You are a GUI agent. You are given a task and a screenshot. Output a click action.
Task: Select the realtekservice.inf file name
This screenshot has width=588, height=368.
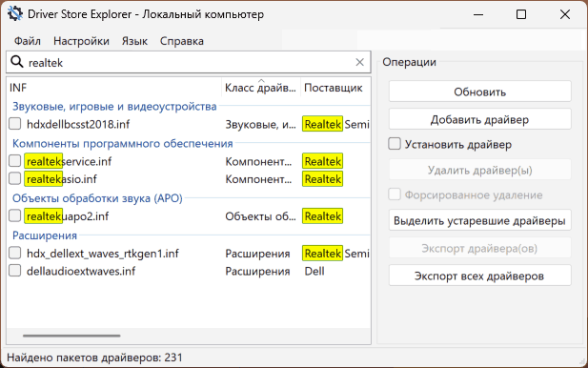[x=69, y=161]
